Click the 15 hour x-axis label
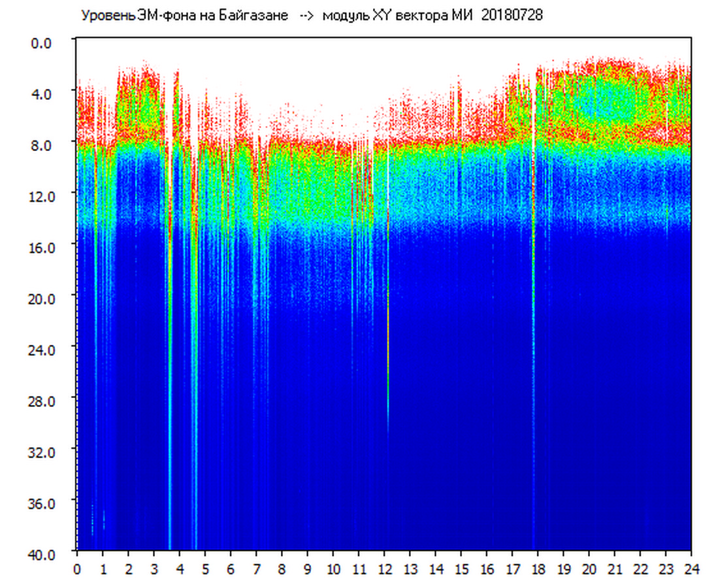716x588 pixels. tap(461, 569)
